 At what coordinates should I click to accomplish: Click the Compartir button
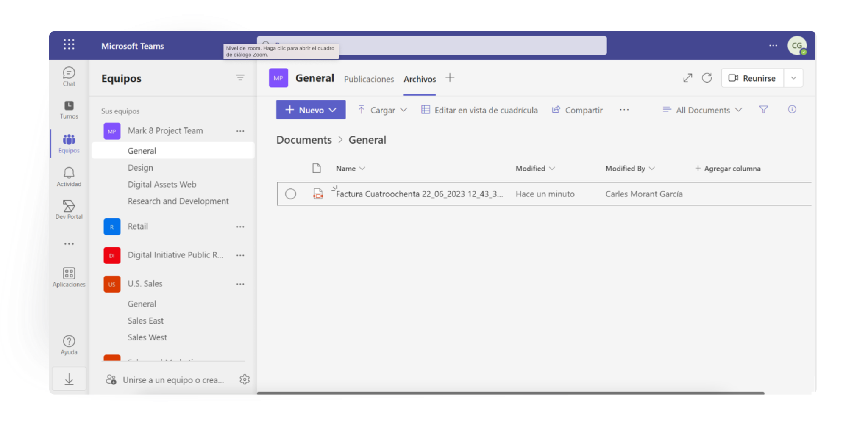click(x=577, y=110)
